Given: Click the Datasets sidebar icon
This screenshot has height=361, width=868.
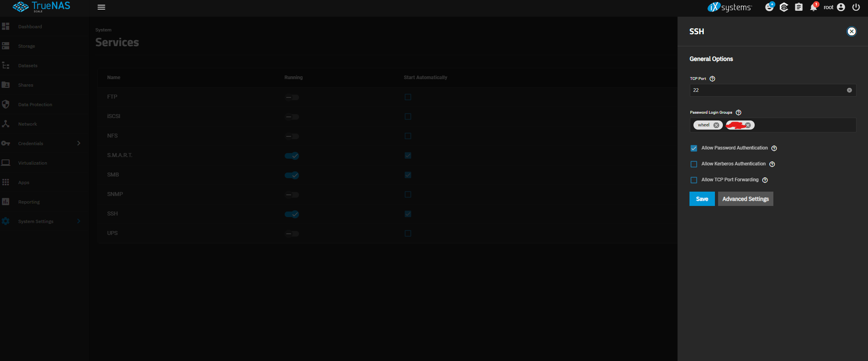Looking at the screenshot, I should point(6,65).
